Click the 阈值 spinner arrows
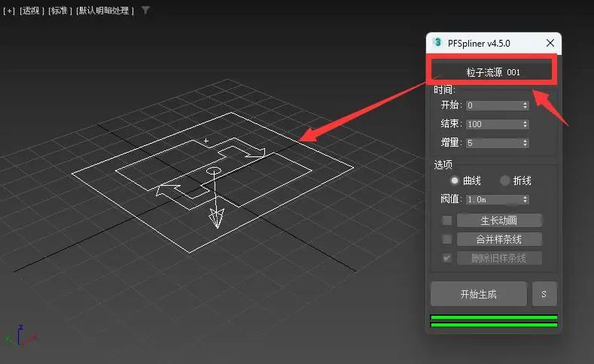The image size is (594, 364). (525, 199)
